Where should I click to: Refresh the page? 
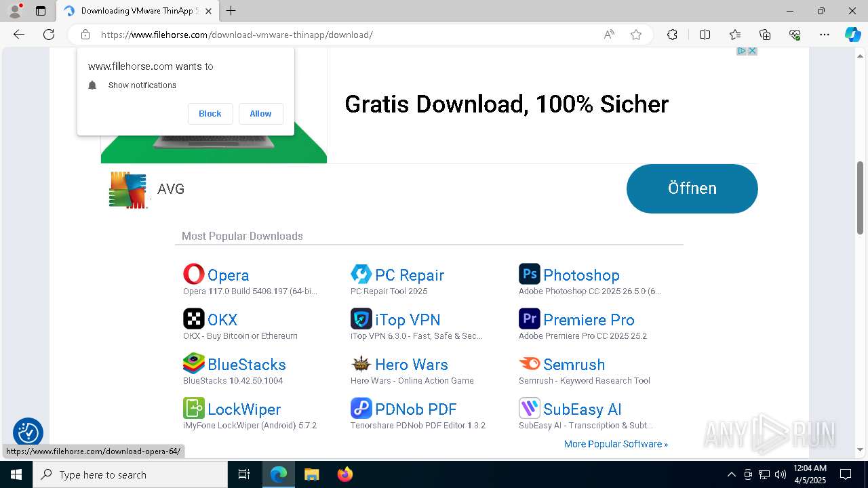(x=49, y=35)
